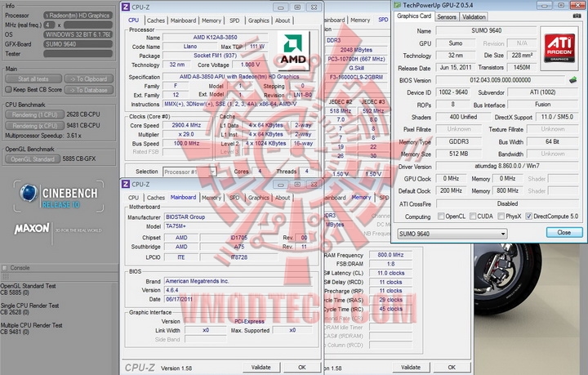Select Graphics Card tab in GPU-Z
This screenshot has height=375, width=588.
click(x=414, y=16)
